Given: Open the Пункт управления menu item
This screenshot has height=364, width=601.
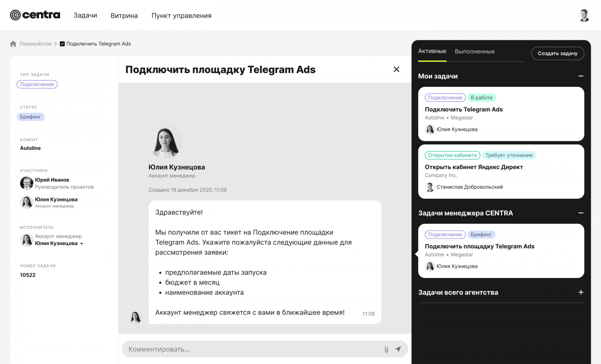Looking at the screenshot, I should (181, 16).
